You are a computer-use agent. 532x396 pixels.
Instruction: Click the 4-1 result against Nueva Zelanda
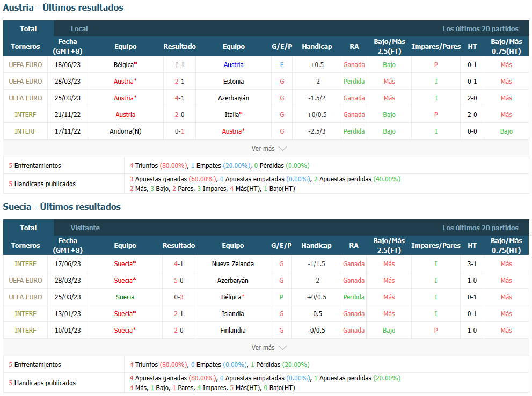tap(178, 264)
